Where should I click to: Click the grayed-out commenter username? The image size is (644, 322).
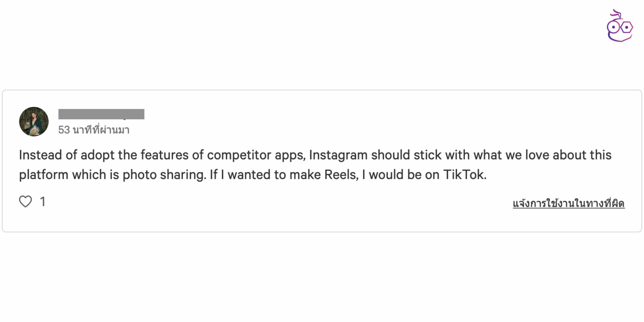(x=101, y=114)
